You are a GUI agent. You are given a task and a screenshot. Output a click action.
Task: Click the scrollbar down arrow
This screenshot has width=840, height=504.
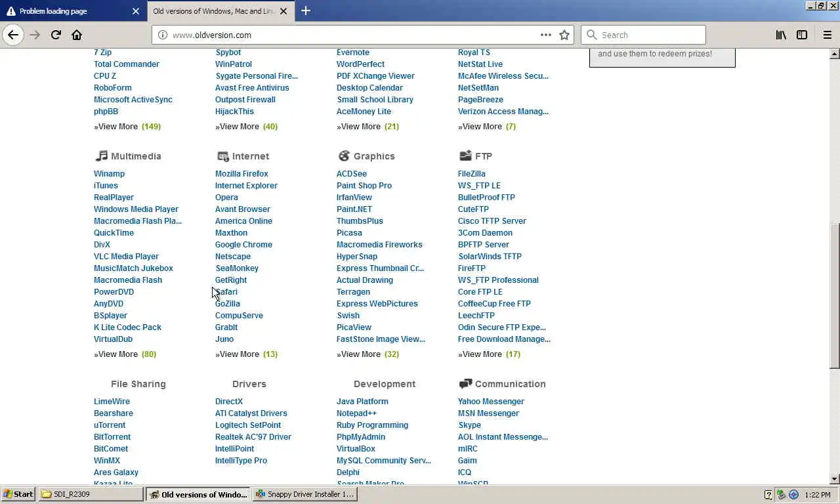click(835, 479)
